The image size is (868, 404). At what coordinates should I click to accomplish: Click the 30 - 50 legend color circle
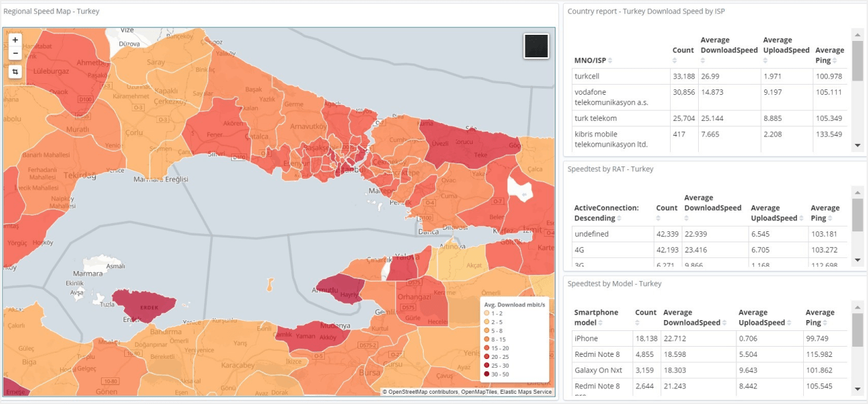(487, 374)
